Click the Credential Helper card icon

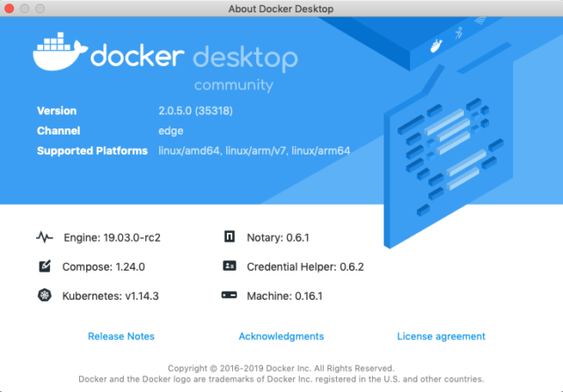[x=230, y=265]
